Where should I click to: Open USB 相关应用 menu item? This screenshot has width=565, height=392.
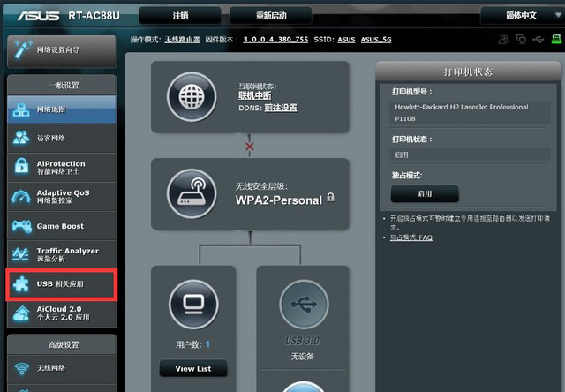[x=62, y=284]
